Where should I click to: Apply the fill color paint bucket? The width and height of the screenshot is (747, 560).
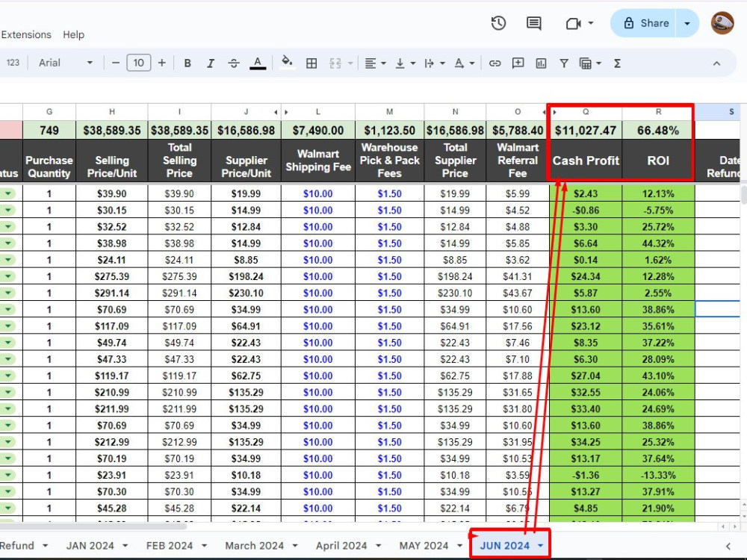tap(287, 63)
